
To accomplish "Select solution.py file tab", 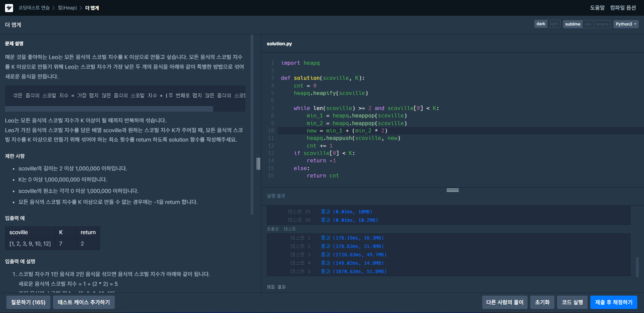I will point(279,44).
